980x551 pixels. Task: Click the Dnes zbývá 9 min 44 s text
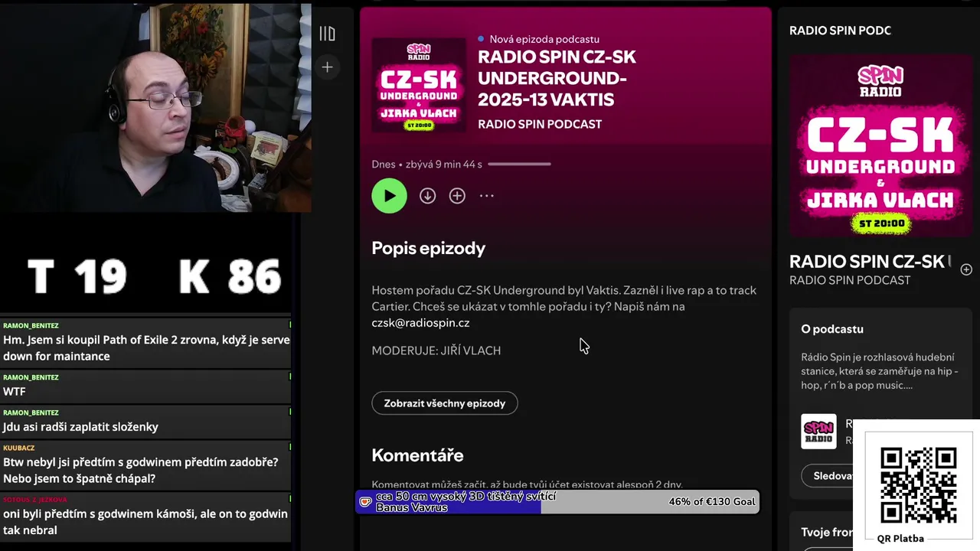(426, 164)
